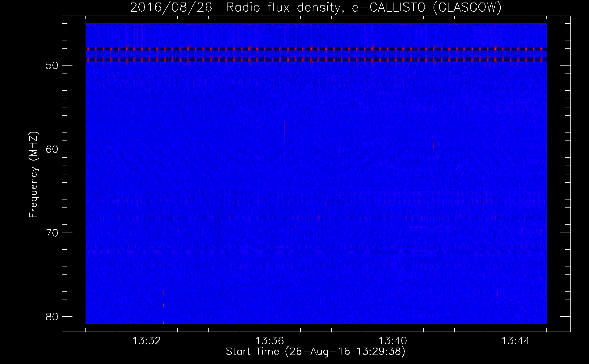The height and width of the screenshot is (364, 589).
Task: Click the e-CALLISTO (GLASGOW) title text
Action: coord(427,8)
